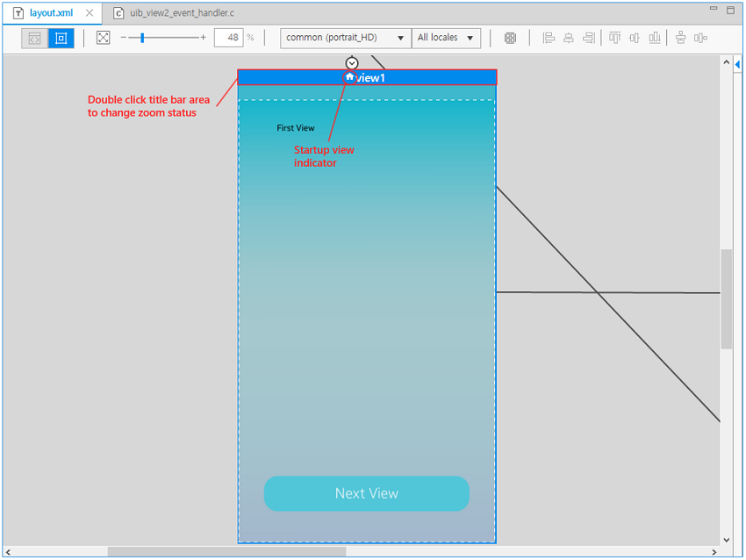Expand the collapsed side panel arrow at right edge

[738, 64]
